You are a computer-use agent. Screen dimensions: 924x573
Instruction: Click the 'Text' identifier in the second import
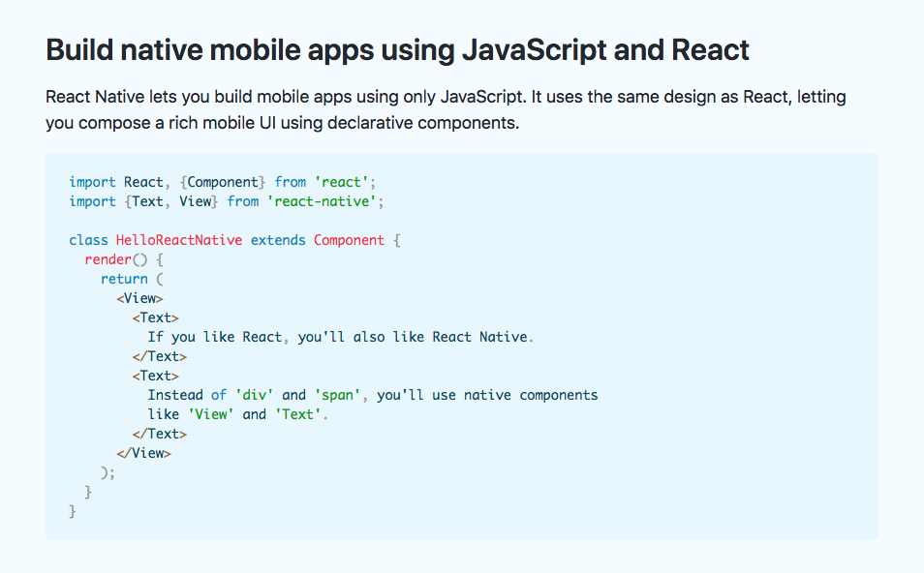coord(147,201)
